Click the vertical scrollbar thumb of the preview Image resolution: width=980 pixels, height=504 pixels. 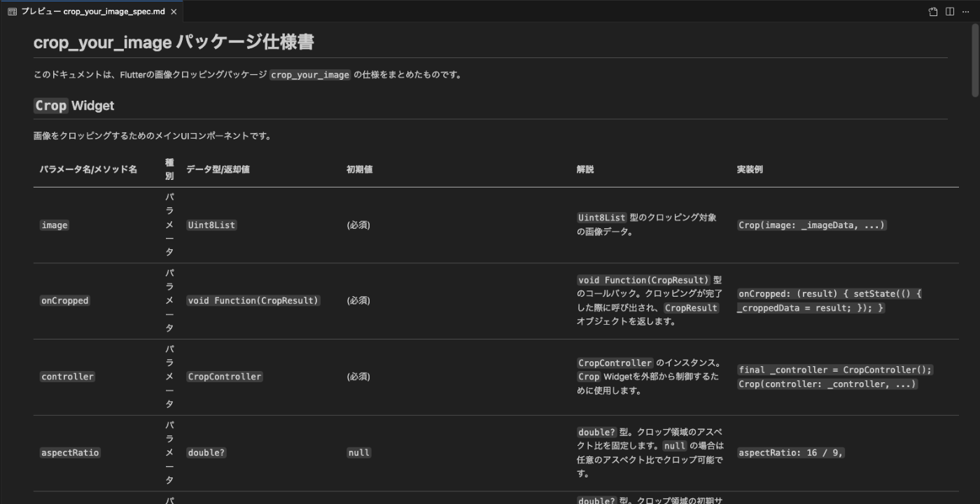pyautogui.click(x=975, y=59)
